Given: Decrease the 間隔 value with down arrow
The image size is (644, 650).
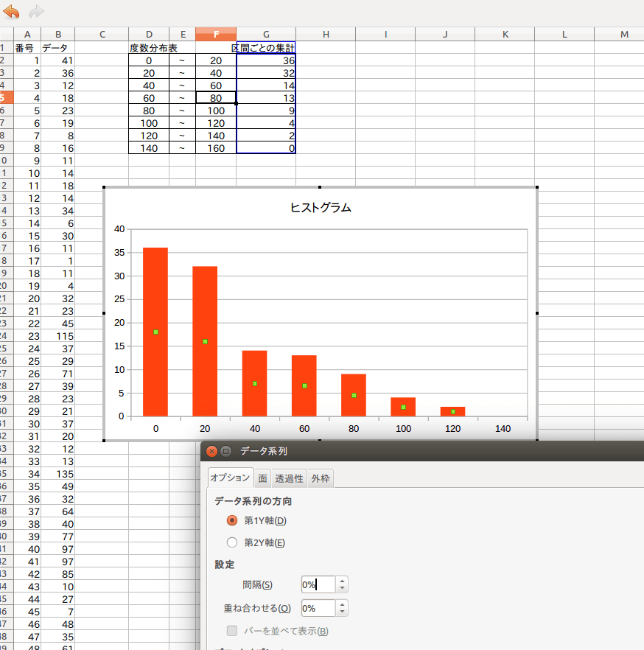Looking at the screenshot, I should coord(342,589).
